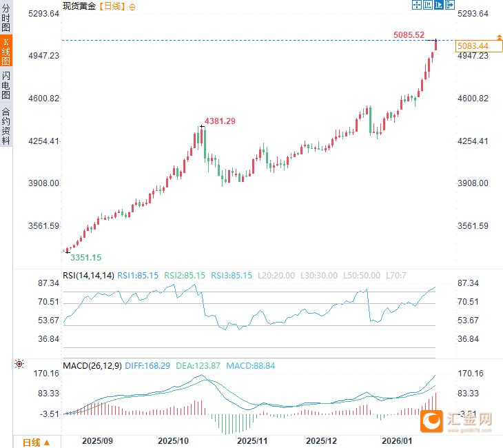503x448 pixels.
Task: Click the RSI3:85.15 value
Action: (232, 275)
